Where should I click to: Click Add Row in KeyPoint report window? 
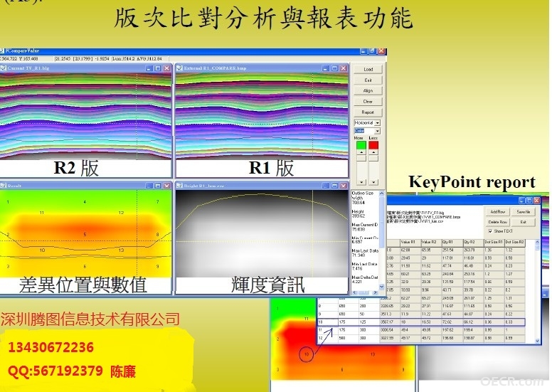[498, 212]
